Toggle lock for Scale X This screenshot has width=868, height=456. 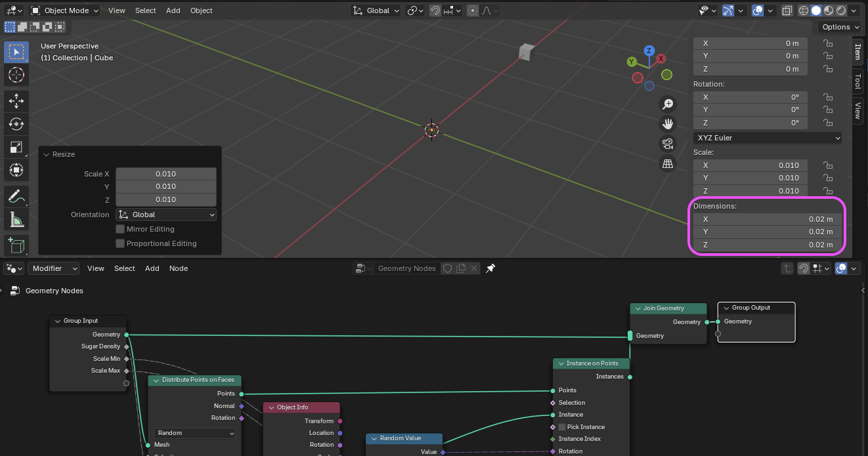tap(829, 165)
